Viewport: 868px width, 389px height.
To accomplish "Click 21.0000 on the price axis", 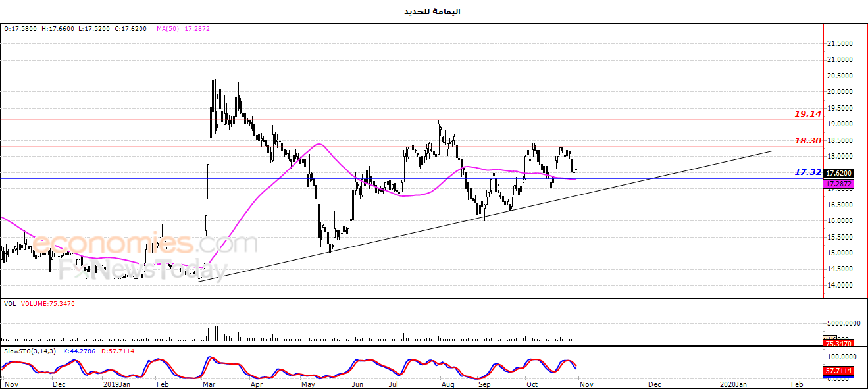I will [840, 60].
